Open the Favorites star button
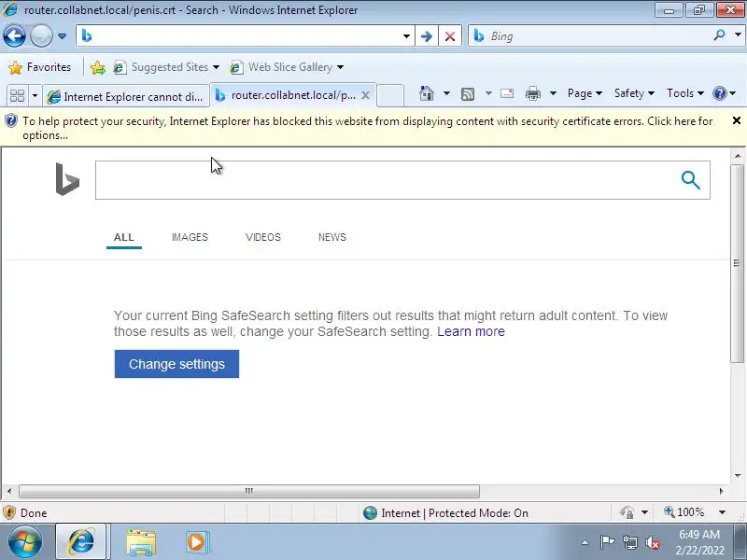747x560 pixels. pyautogui.click(x=40, y=67)
